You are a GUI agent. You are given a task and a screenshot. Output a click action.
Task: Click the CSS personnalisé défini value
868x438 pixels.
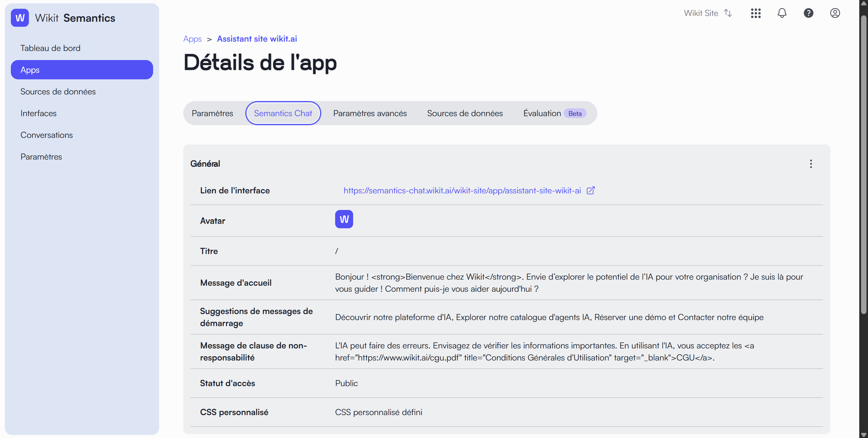coord(379,412)
